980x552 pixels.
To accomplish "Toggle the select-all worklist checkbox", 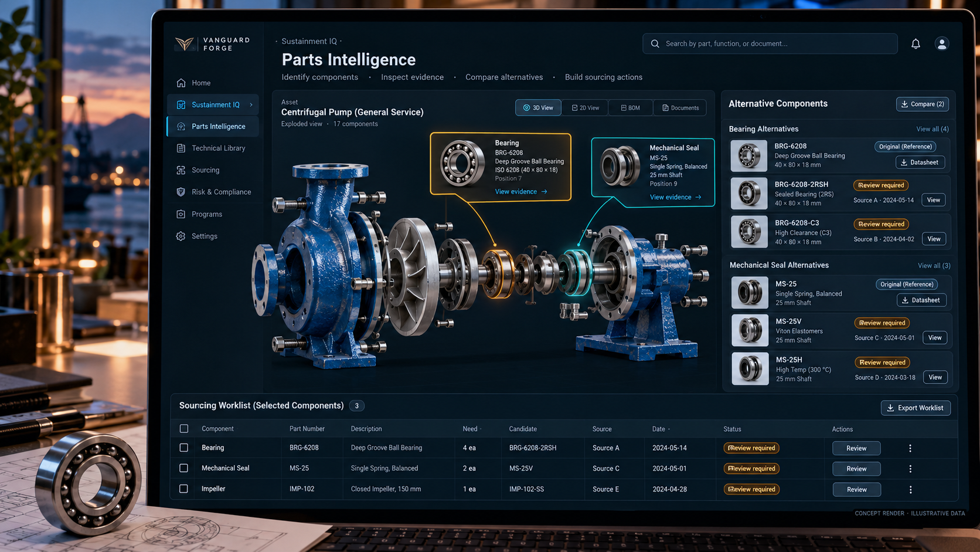I will pyautogui.click(x=184, y=429).
